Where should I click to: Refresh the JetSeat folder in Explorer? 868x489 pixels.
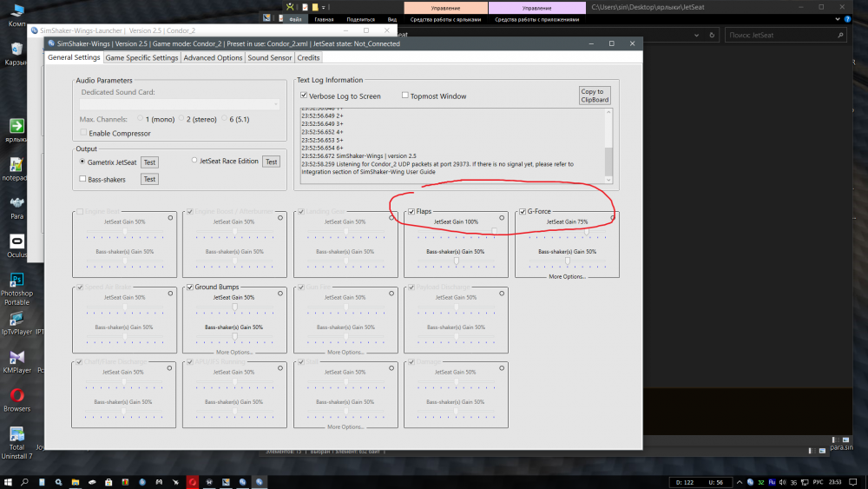pos(712,35)
